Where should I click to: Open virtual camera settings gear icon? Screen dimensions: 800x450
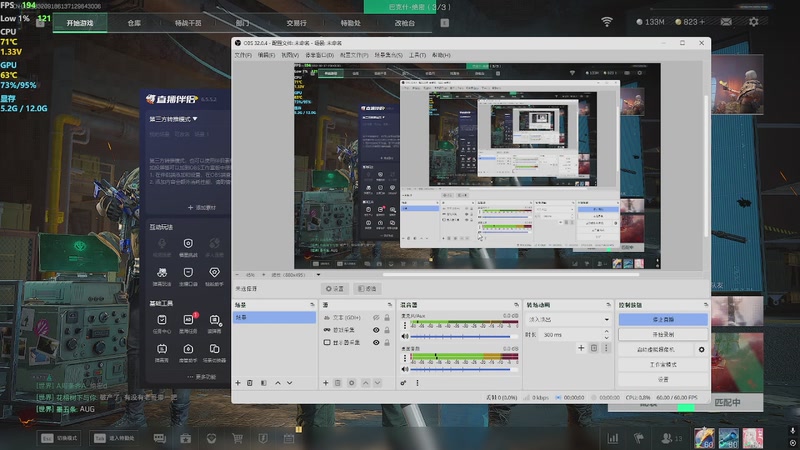pos(702,349)
